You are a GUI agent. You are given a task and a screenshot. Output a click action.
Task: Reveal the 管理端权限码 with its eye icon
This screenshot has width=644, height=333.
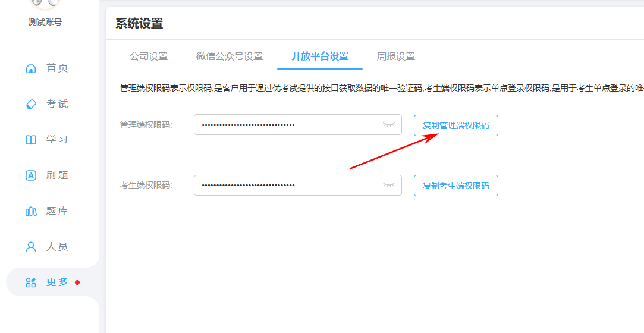(388, 124)
